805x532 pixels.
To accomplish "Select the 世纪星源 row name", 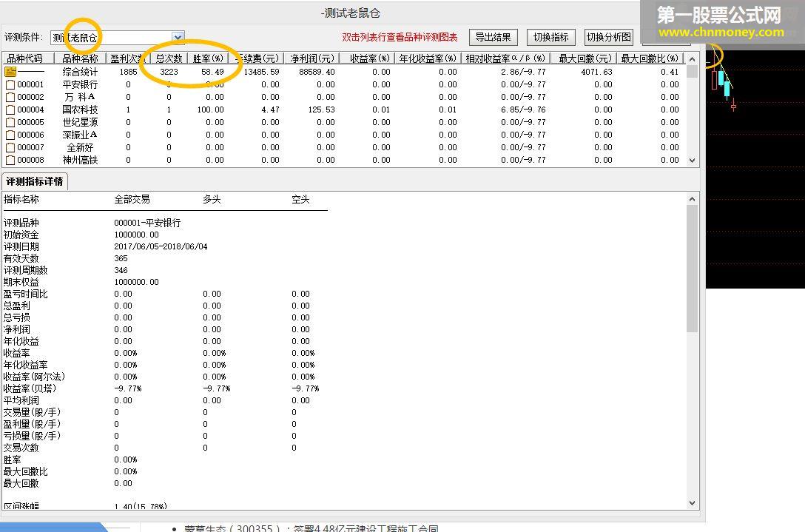I will point(80,122).
